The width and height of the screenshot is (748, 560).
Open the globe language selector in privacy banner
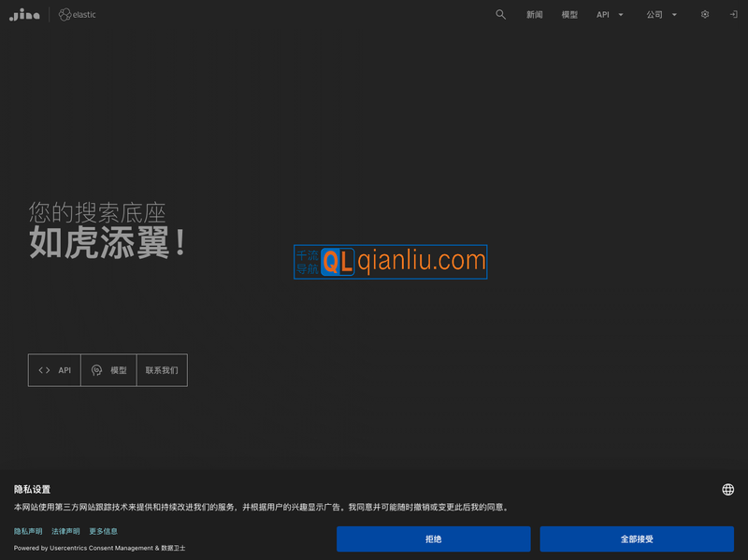pos(727,488)
